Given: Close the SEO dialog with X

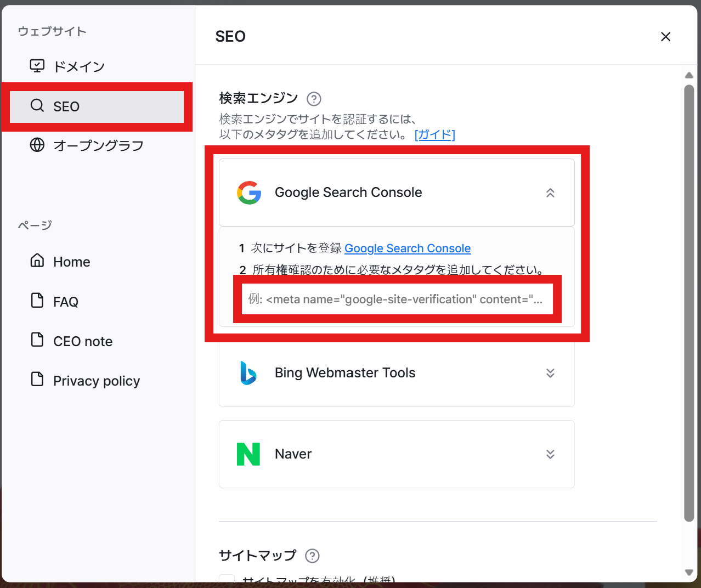Looking at the screenshot, I should coord(666,37).
